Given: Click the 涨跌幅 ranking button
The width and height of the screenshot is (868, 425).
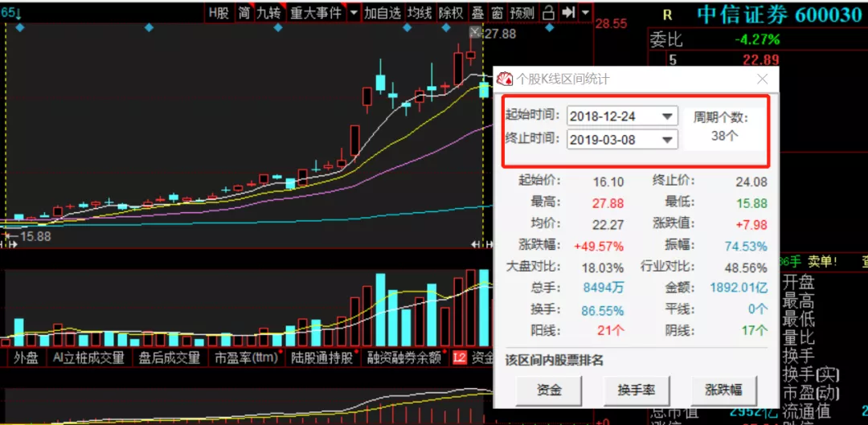Looking at the screenshot, I should pos(723,390).
